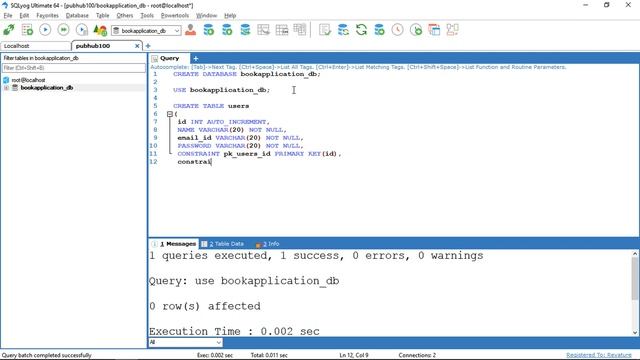Click scroll down arrow in messages pane

click(635, 332)
